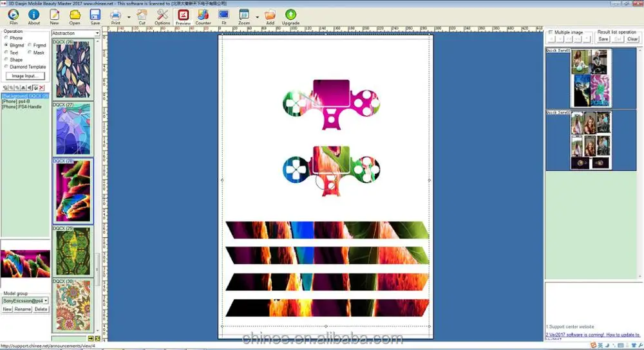This screenshot has width=644, height=350.
Task: Select the Text operation radio button
Action: (x=6, y=53)
